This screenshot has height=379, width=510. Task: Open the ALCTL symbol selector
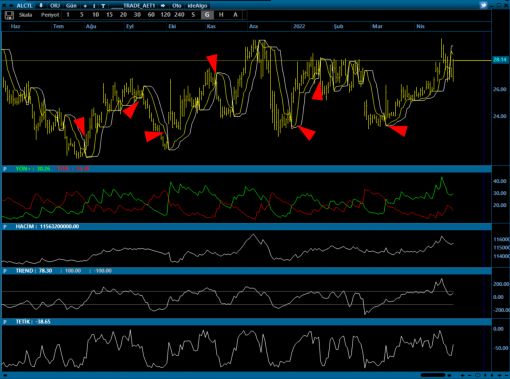click(x=24, y=5)
